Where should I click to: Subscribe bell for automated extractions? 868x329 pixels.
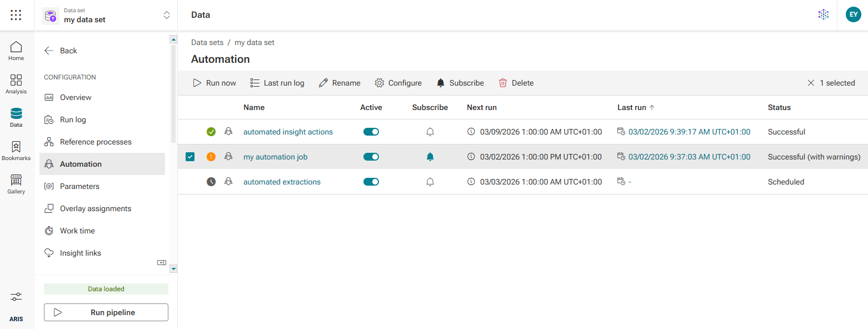[430, 182]
